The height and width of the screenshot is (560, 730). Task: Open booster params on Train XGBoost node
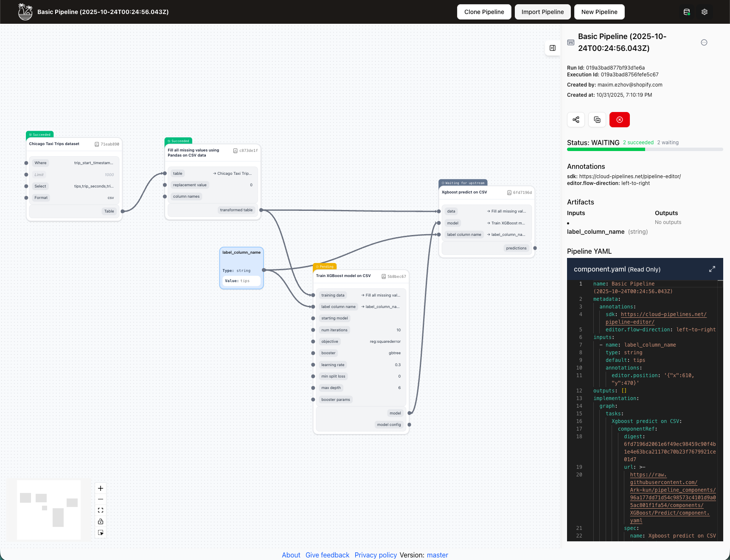336,399
